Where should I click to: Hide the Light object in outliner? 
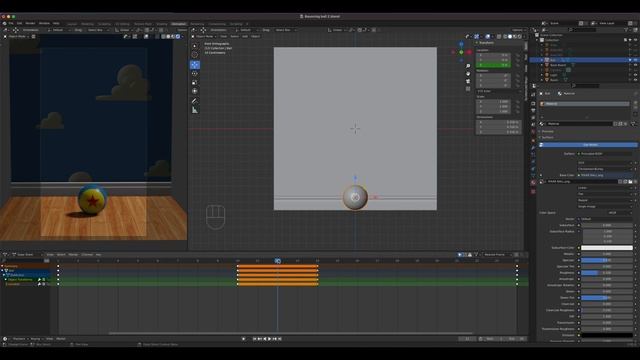(x=635, y=75)
